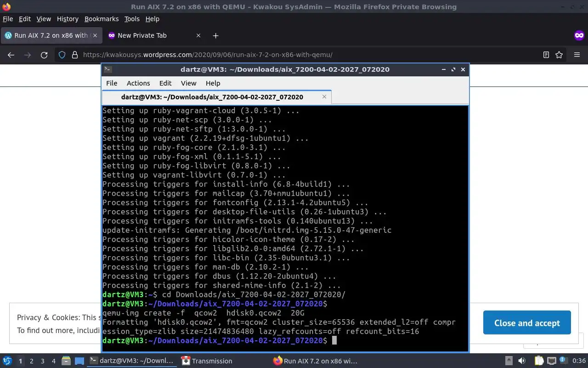Screen dimensions: 588x368
Task: Switch to workspace 3 in the pager
Action: (x=43, y=361)
